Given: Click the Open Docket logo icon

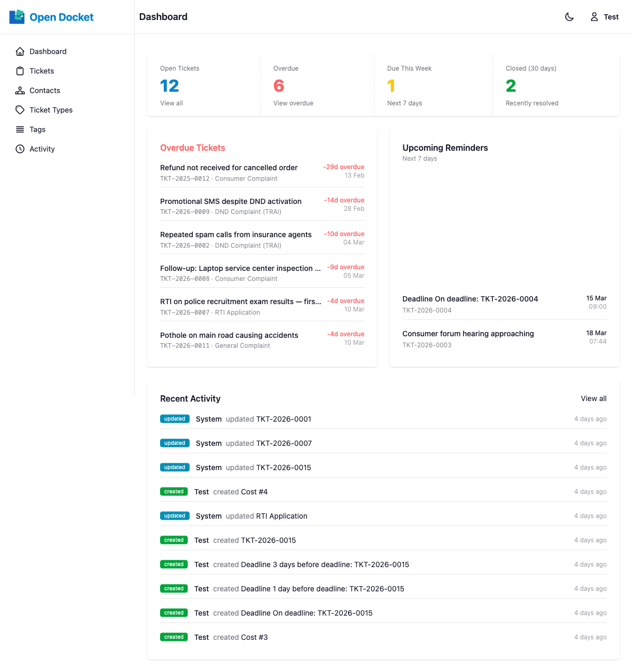Looking at the screenshot, I should pos(17,17).
